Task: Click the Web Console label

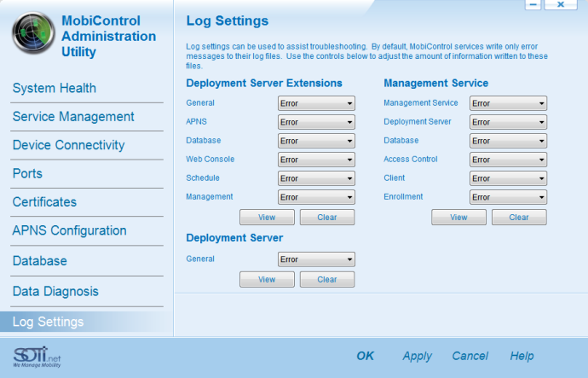Action: pos(210,160)
